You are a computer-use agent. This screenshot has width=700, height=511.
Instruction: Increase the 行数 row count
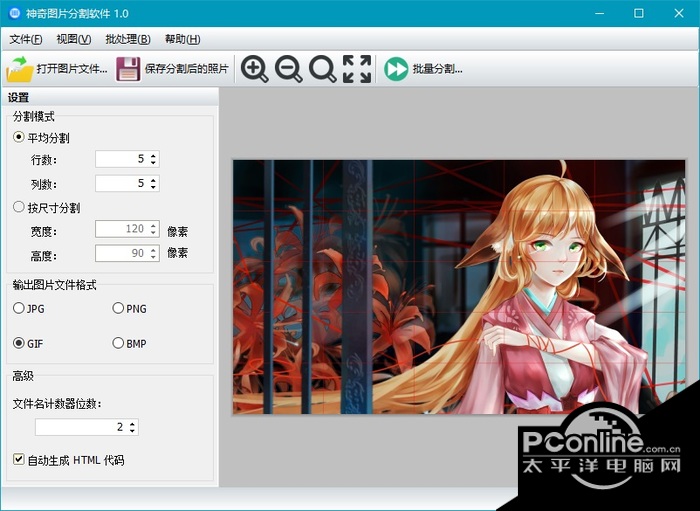click(153, 155)
